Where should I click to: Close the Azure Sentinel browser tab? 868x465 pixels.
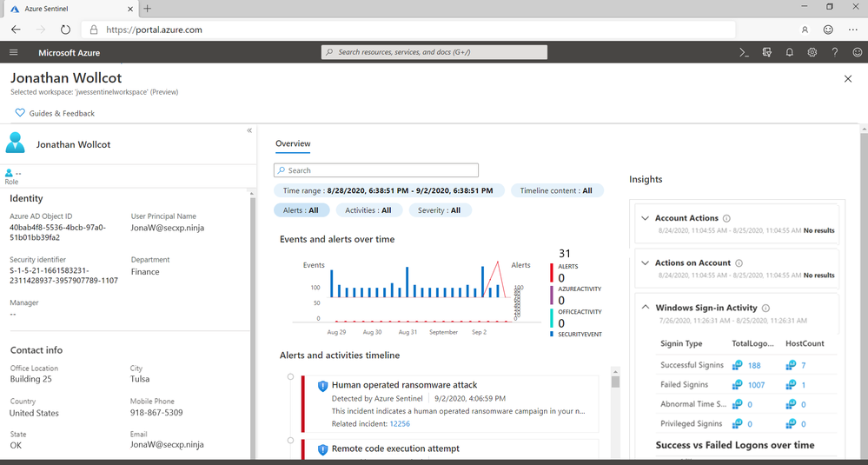point(130,9)
